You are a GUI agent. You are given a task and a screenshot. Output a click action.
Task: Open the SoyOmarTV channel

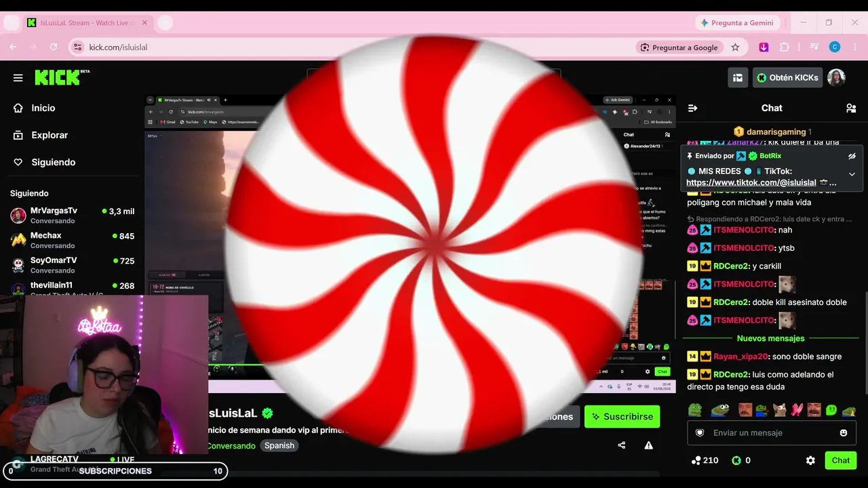(x=72, y=265)
